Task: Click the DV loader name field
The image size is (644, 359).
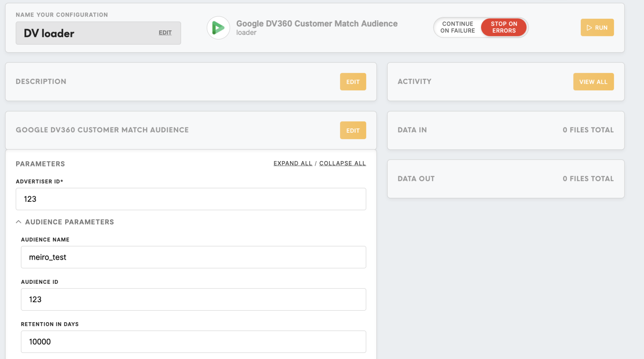Action: [x=98, y=33]
